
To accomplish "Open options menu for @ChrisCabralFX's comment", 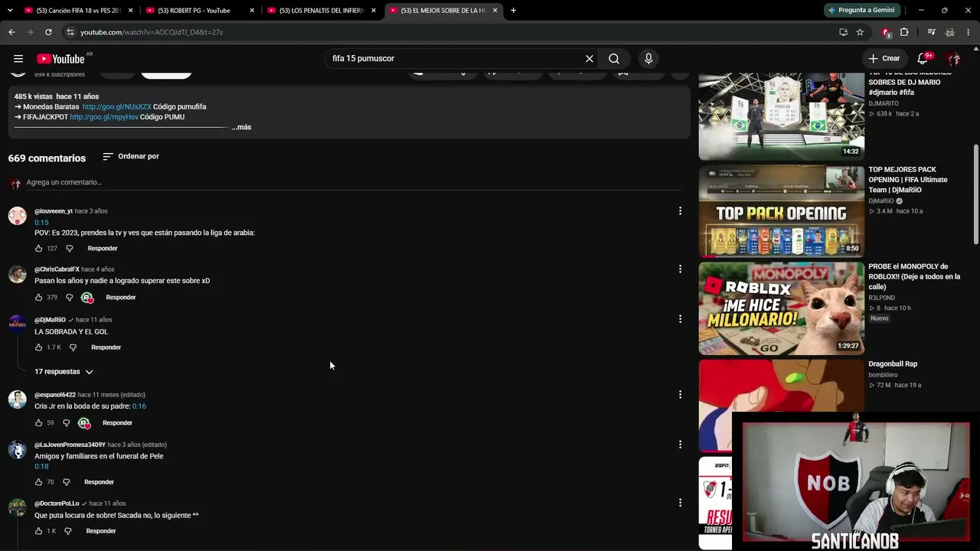I will (680, 269).
